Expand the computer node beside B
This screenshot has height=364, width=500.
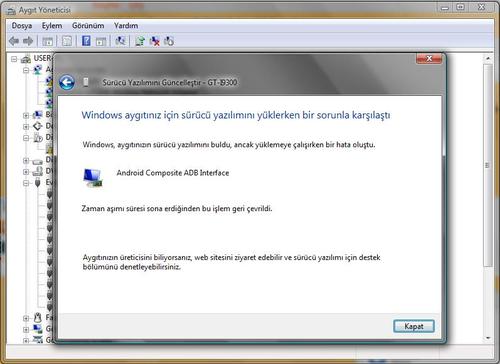(26, 116)
